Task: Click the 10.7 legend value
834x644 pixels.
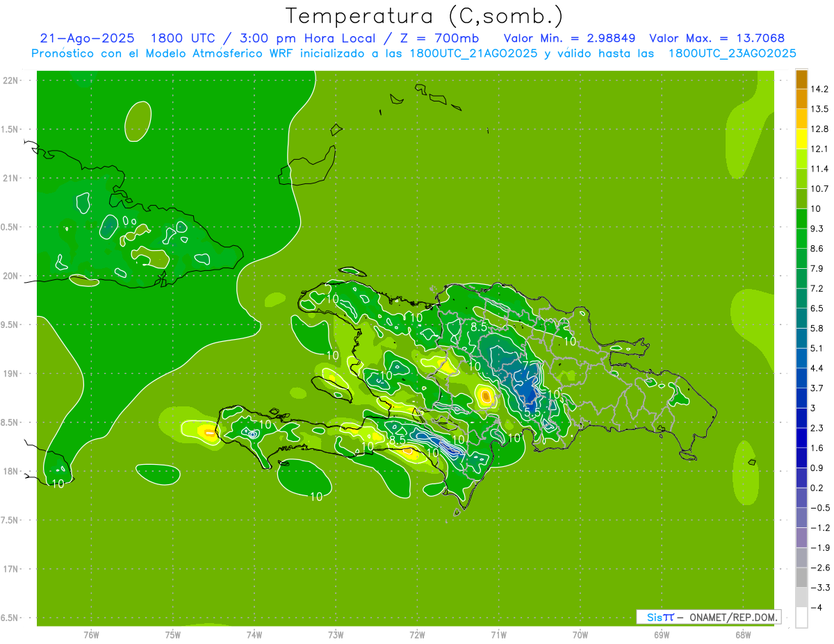Action: [x=819, y=189]
